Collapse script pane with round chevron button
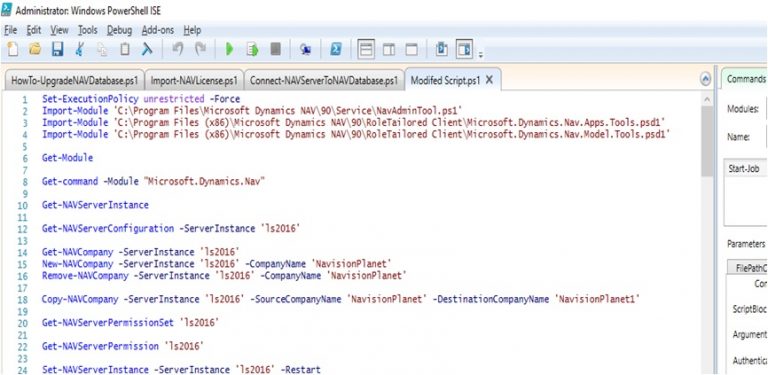Viewport: 768px width, 375px height. [x=705, y=80]
